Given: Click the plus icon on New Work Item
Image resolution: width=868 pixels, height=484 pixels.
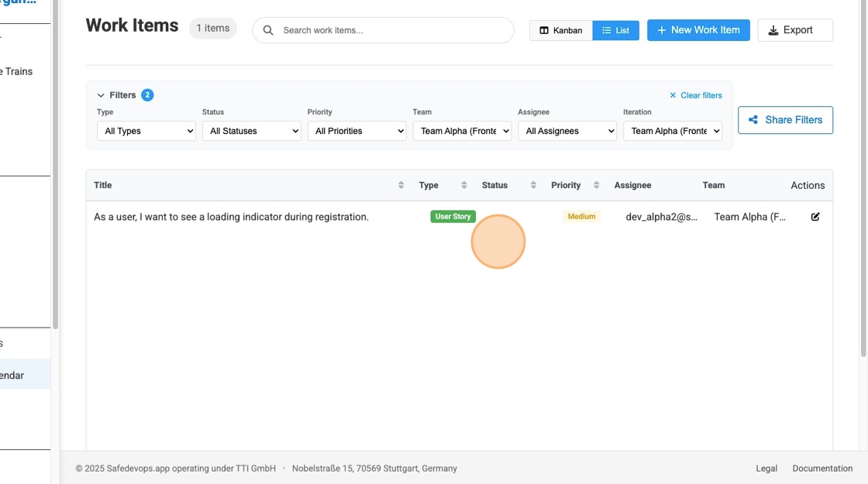Looking at the screenshot, I should pyautogui.click(x=660, y=30).
